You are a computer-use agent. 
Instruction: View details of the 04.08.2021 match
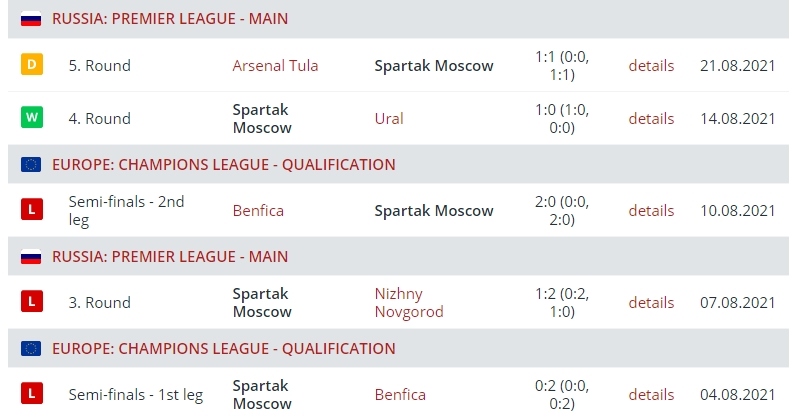click(651, 394)
